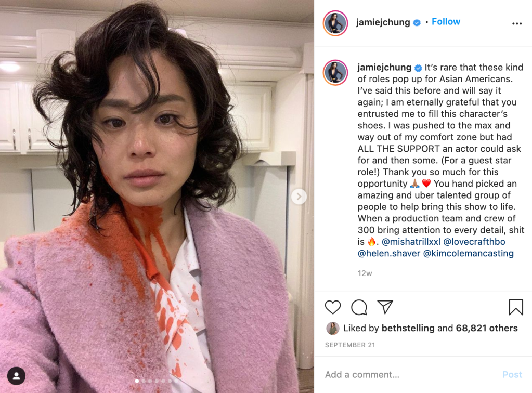This screenshot has height=393, width=532.
Task: Advance to next photo with carousel arrow
Action: coord(299,197)
